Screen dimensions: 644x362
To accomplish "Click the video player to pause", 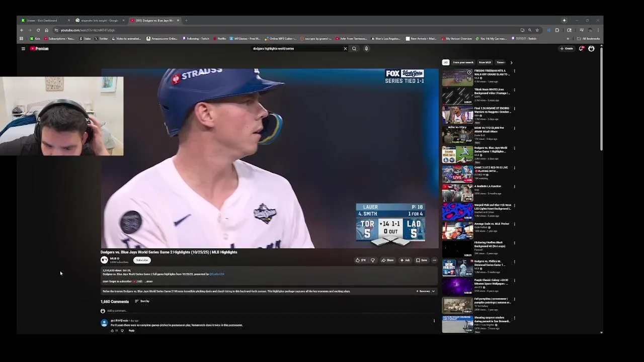I will 269,158.
